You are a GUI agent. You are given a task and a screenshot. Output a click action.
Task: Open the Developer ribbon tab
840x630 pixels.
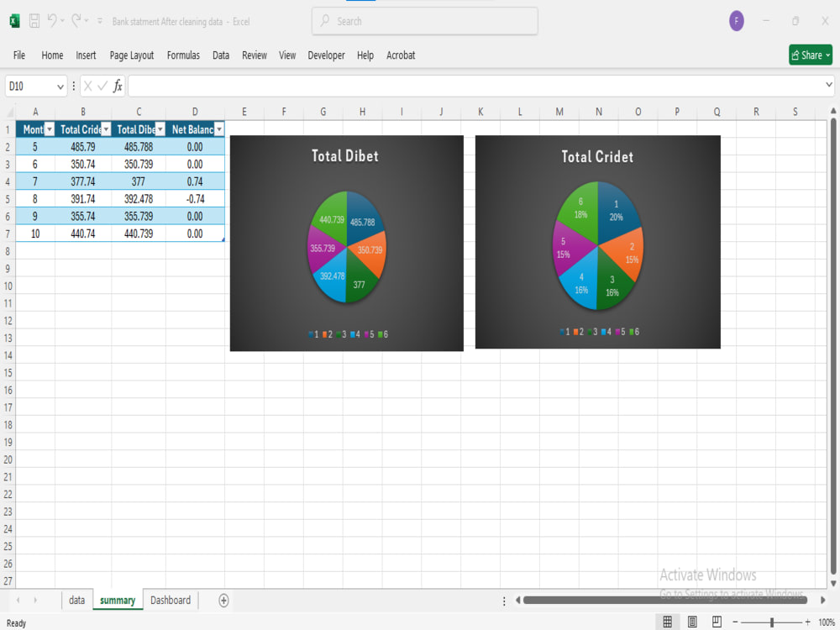[x=326, y=55]
